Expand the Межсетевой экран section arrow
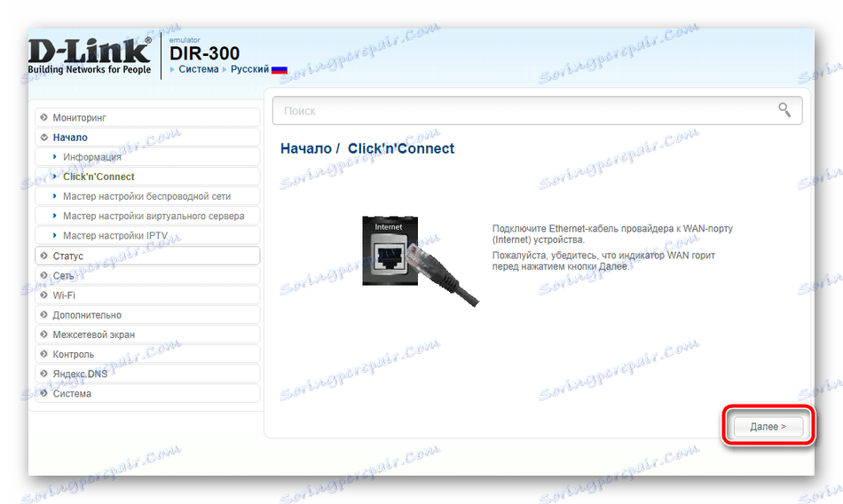The image size is (843, 504). coord(44,334)
